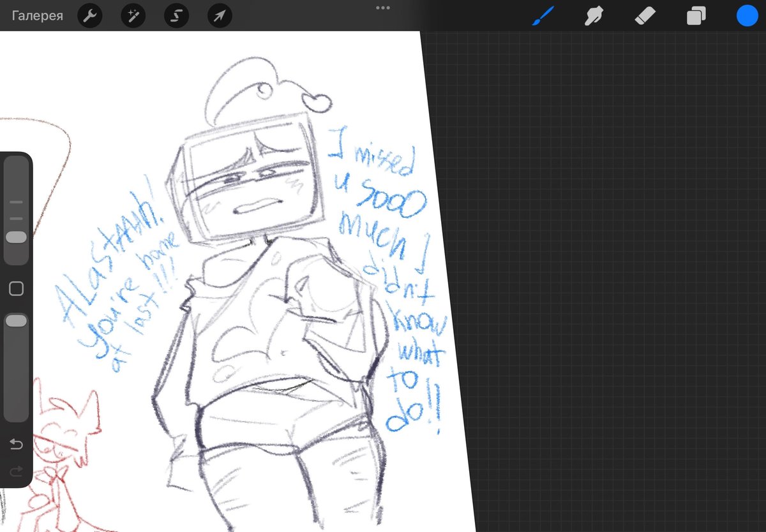The height and width of the screenshot is (532, 766).
Task: Open the Gallery via Галерея button
Action: pos(37,16)
